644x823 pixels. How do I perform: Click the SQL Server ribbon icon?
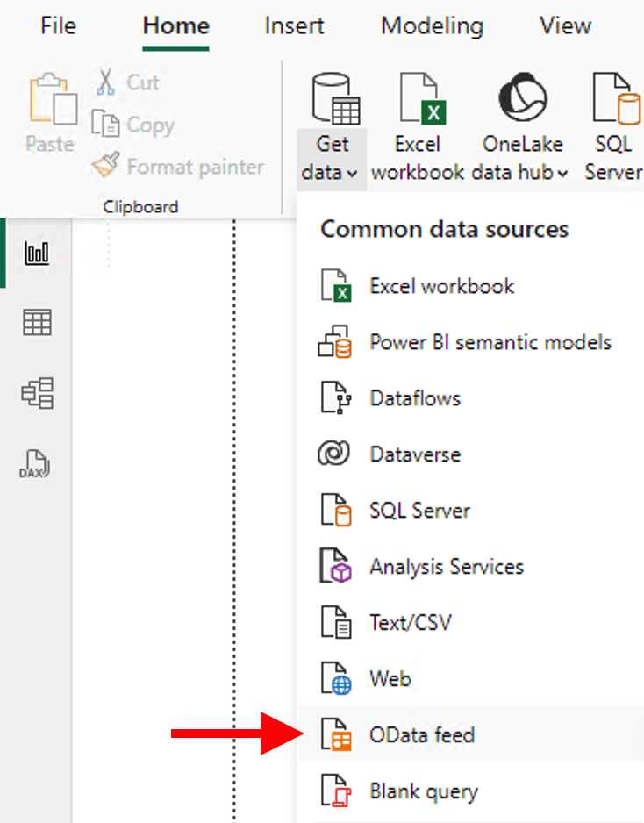(x=617, y=98)
